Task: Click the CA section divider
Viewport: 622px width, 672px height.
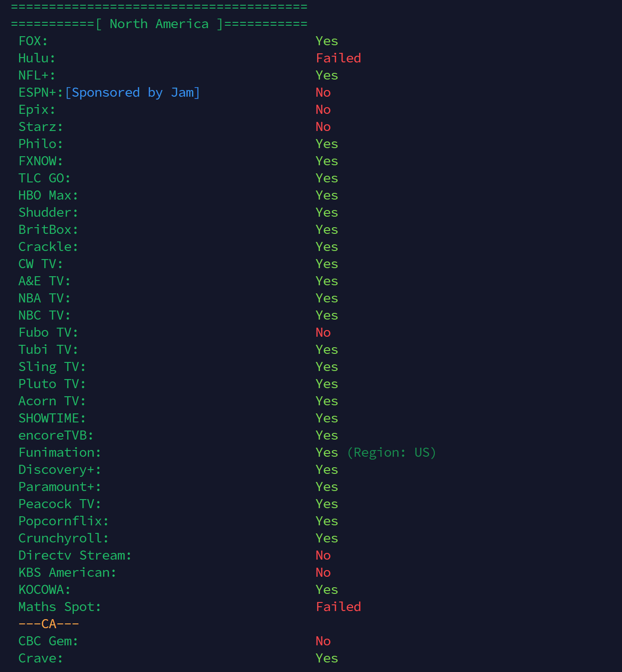Action: (x=49, y=624)
